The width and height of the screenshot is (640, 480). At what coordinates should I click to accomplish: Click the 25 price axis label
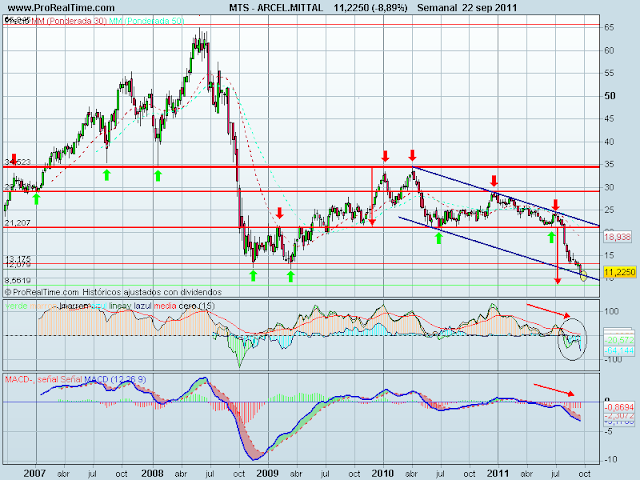tap(609, 210)
